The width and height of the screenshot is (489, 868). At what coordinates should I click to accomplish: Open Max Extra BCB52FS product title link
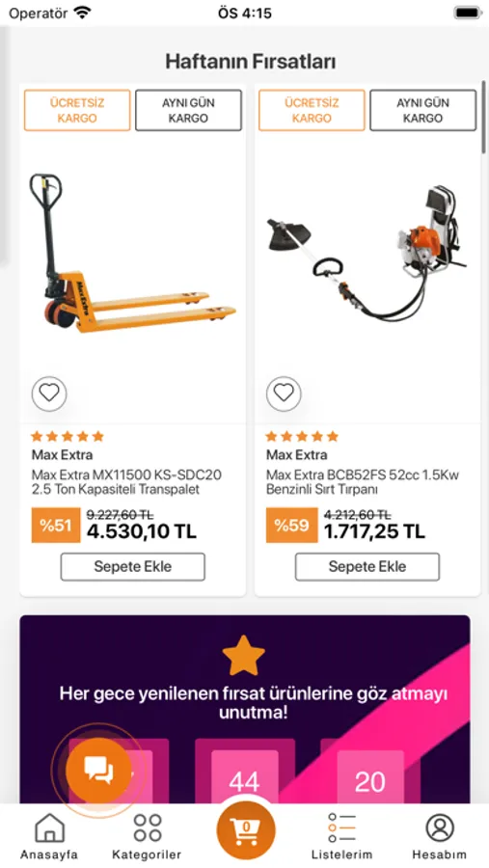(x=363, y=482)
